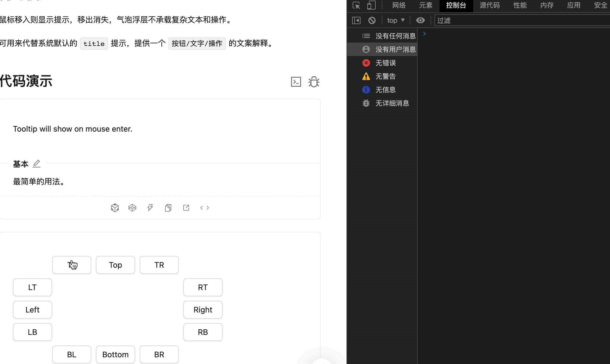
Task: Open demo in new window icon
Action: click(x=186, y=208)
